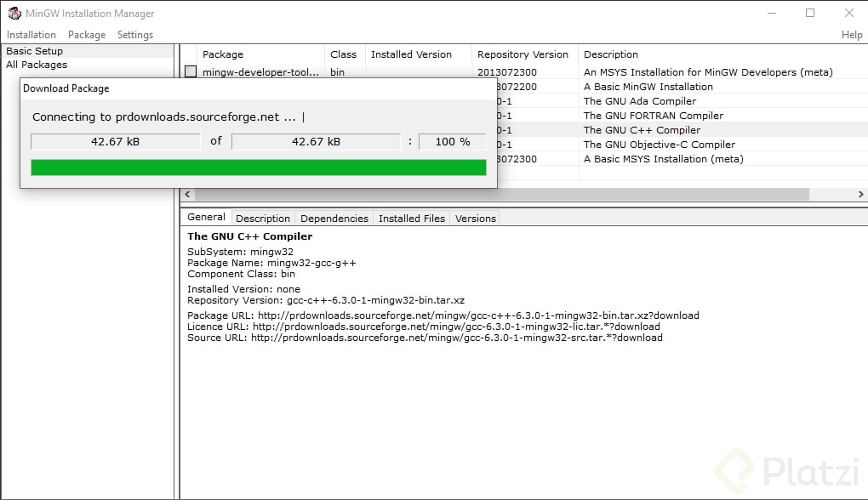The height and width of the screenshot is (500, 868).
Task: Click the Repository Version line in General
Action: (x=325, y=300)
